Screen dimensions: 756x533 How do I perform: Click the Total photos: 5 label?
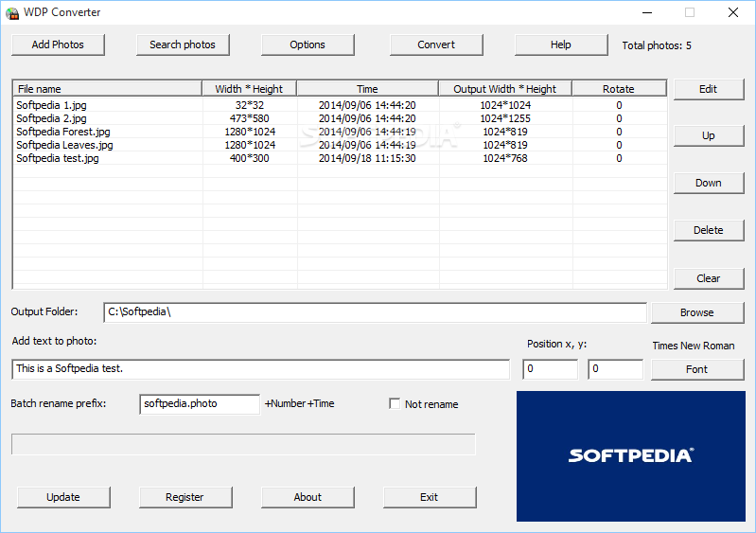657,45
